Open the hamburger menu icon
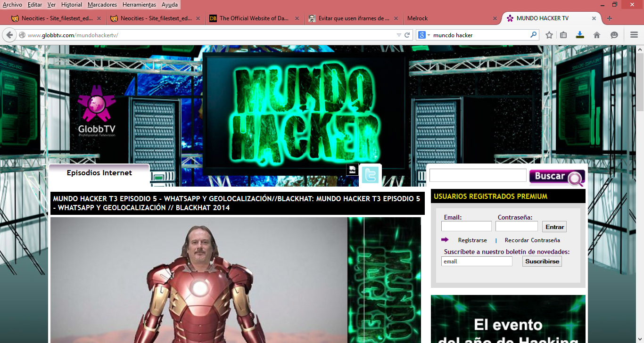This screenshot has width=644, height=343. (634, 35)
